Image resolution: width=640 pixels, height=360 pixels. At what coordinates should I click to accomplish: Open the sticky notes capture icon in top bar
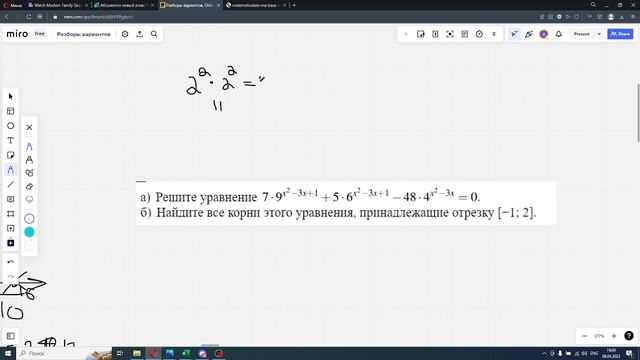(x=420, y=34)
